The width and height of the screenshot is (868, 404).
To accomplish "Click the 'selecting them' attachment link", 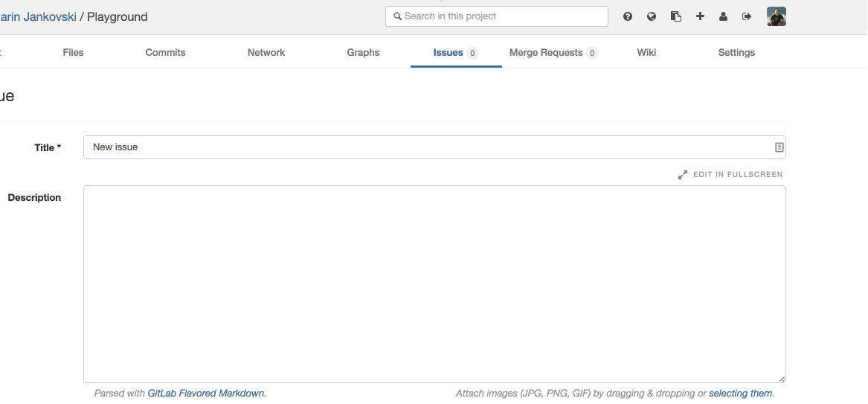I will (x=740, y=393).
